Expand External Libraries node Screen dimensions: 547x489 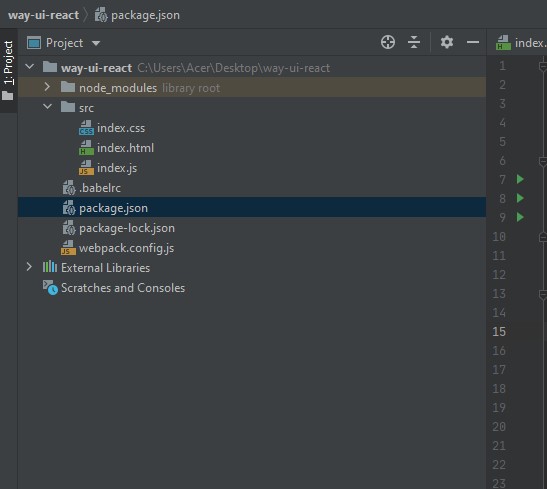pos(29,267)
